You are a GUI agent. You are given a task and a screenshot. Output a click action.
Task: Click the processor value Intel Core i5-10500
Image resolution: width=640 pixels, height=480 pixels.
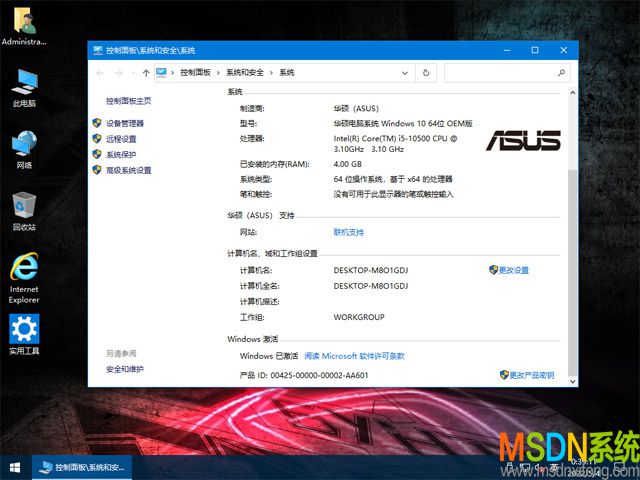pyautogui.click(x=395, y=144)
